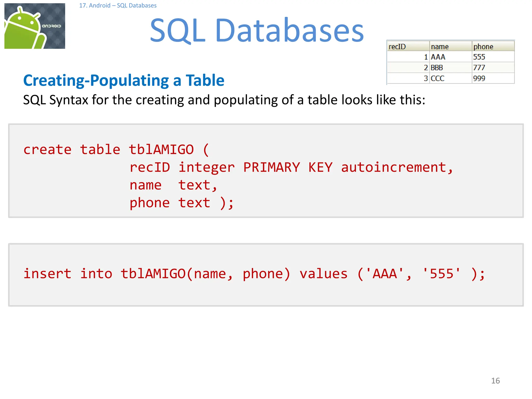532x399 pixels.
Task: Click table cell CCC
Action: click(x=450, y=78)
